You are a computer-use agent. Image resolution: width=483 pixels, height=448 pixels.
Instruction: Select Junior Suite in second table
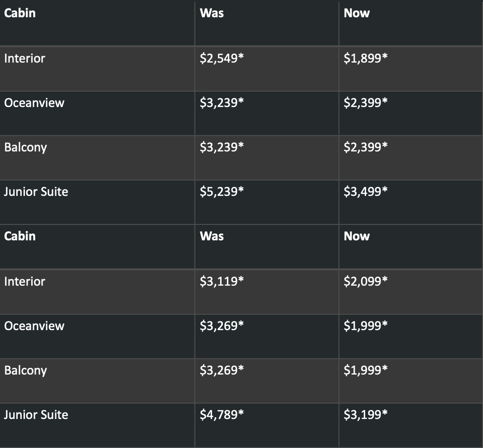click(x=36, y=415)
